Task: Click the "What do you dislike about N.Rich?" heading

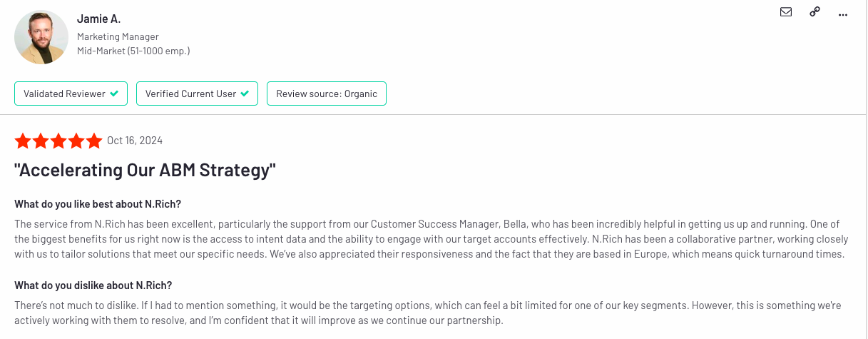Action: click(93, 285)
